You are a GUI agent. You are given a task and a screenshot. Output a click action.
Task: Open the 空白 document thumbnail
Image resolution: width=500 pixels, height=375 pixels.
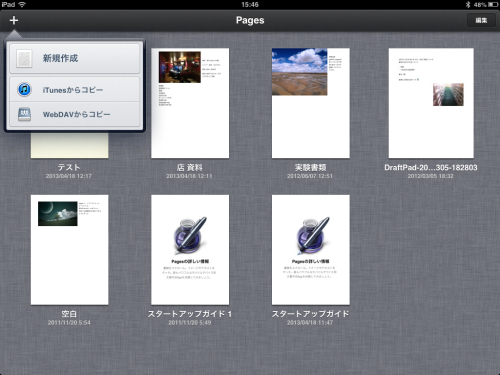69,250
